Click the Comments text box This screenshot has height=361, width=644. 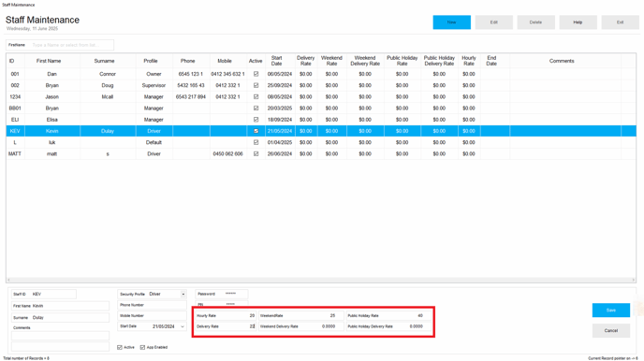(x=60, y=336)
